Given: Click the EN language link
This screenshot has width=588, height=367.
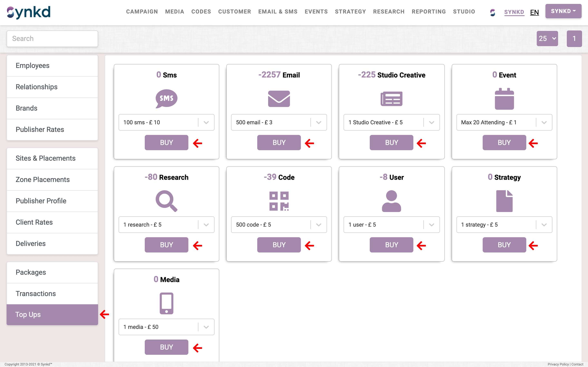Looking at the screenshot, I should (534, 12).
